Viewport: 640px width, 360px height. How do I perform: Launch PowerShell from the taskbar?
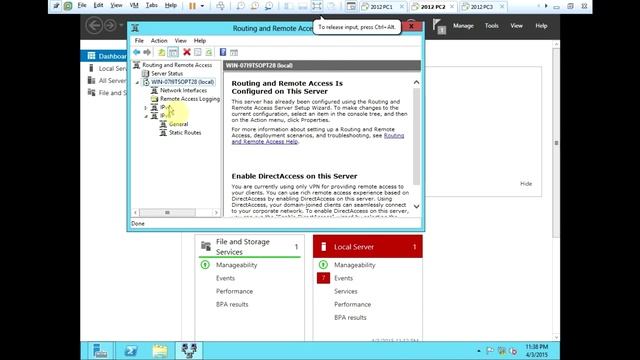(x=131, y=351)
